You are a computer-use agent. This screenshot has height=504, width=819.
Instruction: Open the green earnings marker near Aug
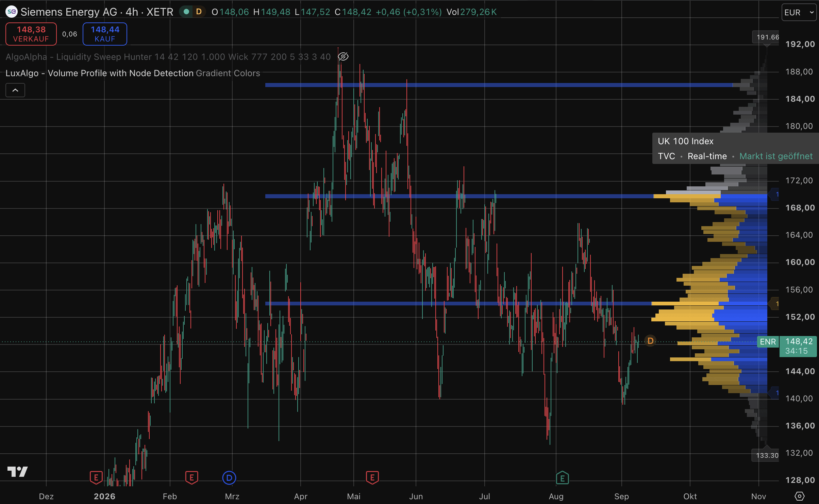click(x=563, y=478)
